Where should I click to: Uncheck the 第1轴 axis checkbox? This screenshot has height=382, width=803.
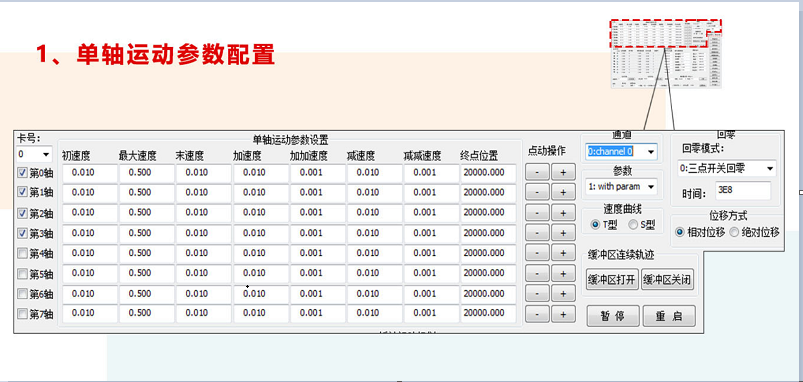[22, 192]
